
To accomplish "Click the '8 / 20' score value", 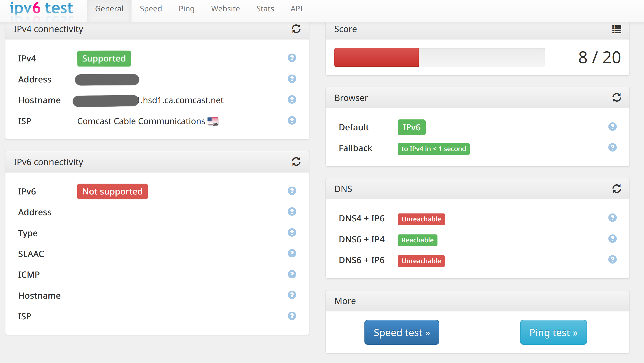I will click(599, 57).
